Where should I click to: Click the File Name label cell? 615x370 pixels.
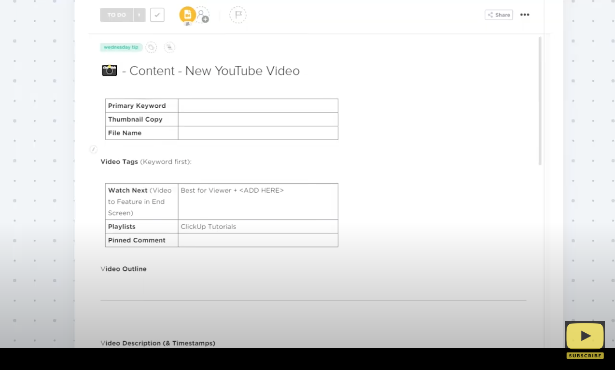[142, 133]
